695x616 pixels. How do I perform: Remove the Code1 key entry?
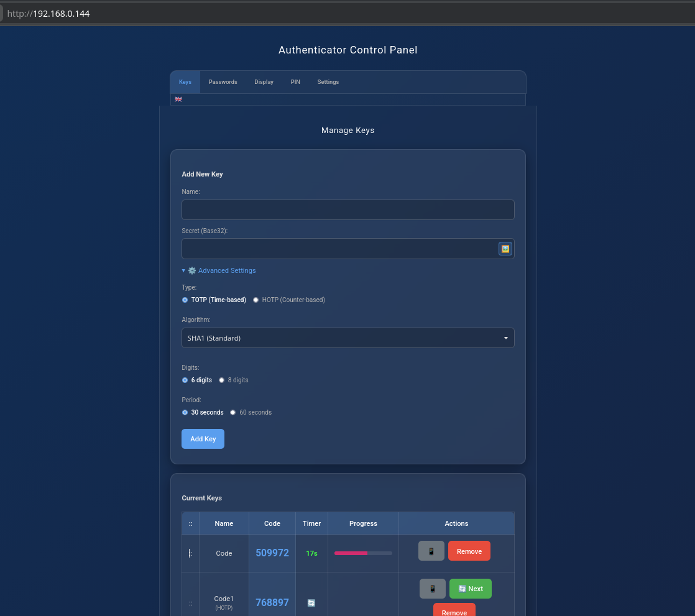(x=454, y=610)
